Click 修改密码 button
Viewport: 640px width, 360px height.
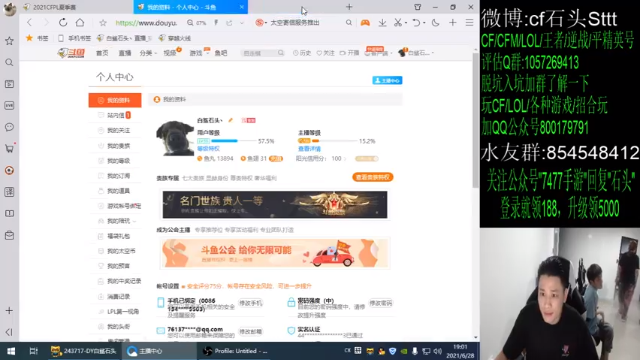380,303
